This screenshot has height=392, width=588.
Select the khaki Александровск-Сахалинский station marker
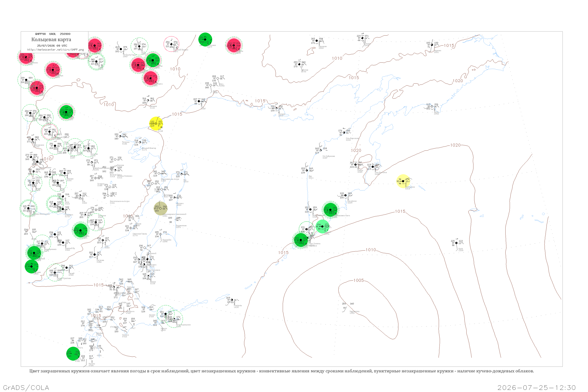point(161,209)
